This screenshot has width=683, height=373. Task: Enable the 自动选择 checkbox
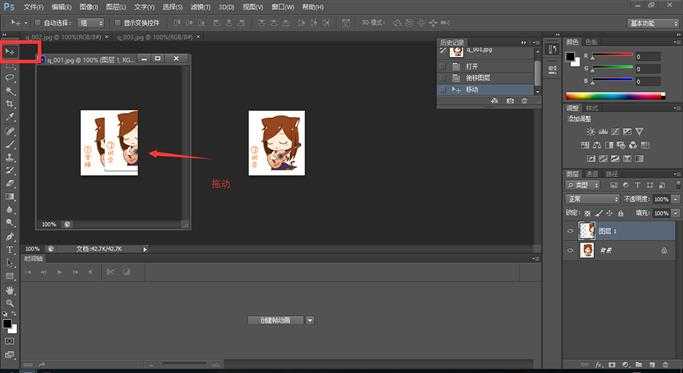[37, 22]
